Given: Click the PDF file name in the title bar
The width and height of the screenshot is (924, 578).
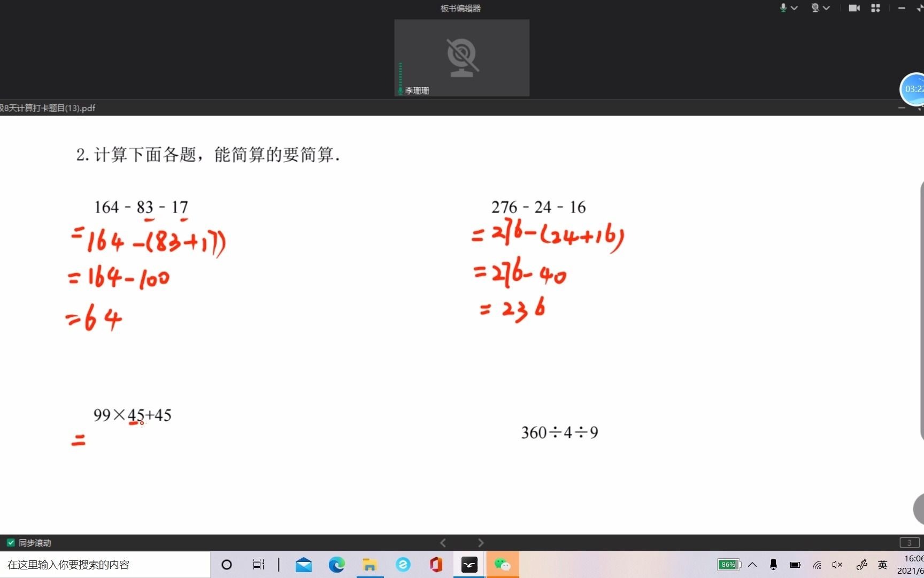Looking at the screenshot, I should [x=48, y=108].
